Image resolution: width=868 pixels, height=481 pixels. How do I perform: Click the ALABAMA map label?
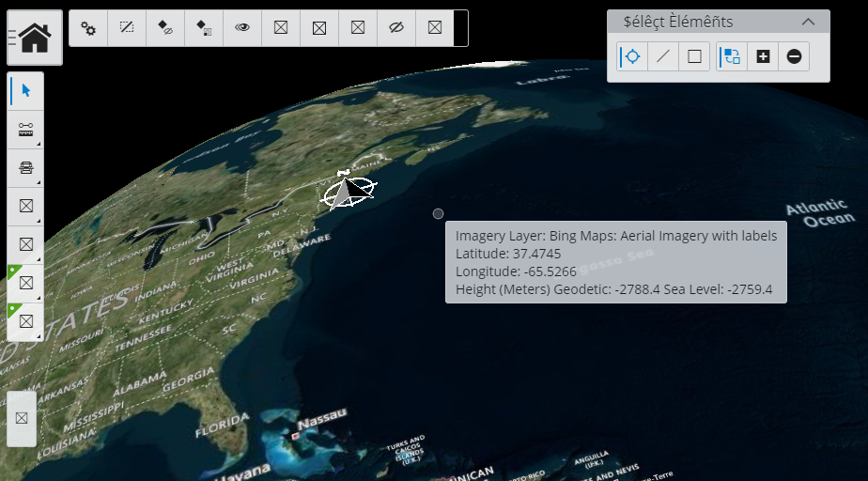click(140, 384)
